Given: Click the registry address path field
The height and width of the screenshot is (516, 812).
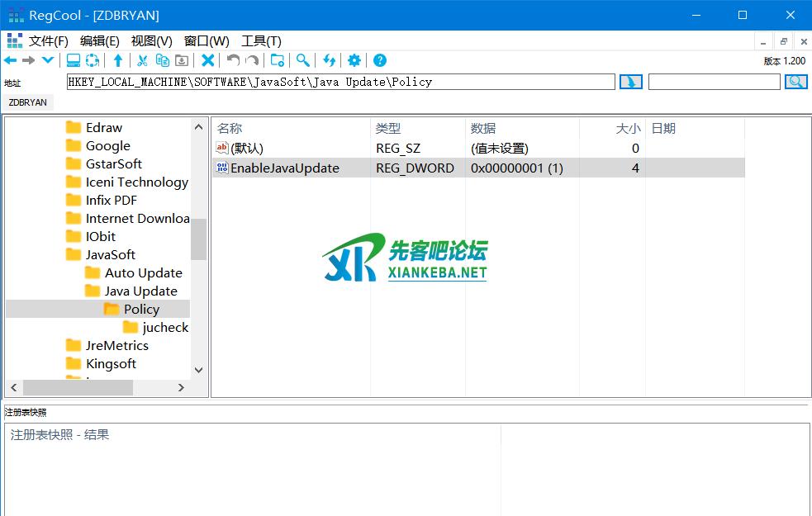Looking at the screenshot, I should tap(340, 82).
